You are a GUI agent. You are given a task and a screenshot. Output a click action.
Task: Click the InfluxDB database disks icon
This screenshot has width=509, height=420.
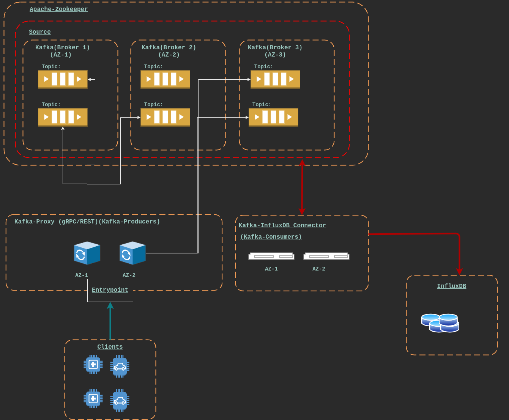pyautogui.click(x=440, y=323)
